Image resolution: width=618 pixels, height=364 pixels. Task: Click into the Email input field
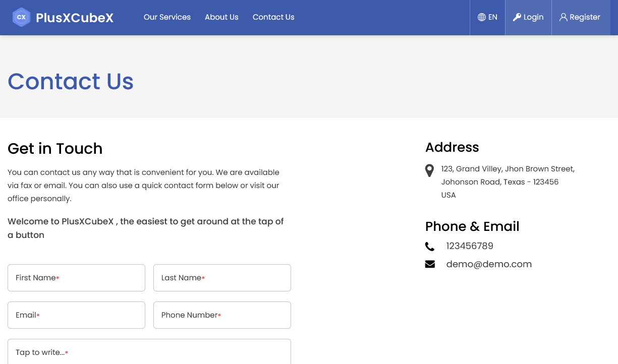[x=76, y=315]
